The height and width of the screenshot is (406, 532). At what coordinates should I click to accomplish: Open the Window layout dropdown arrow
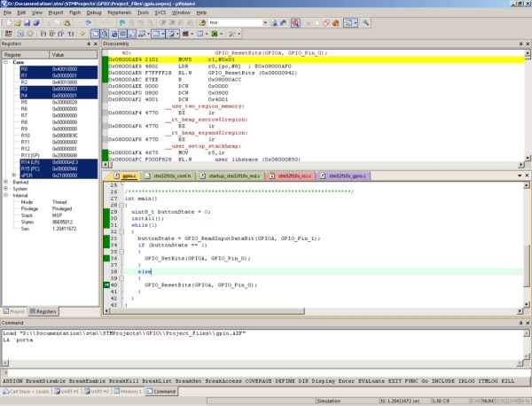[x=356, y=23]
